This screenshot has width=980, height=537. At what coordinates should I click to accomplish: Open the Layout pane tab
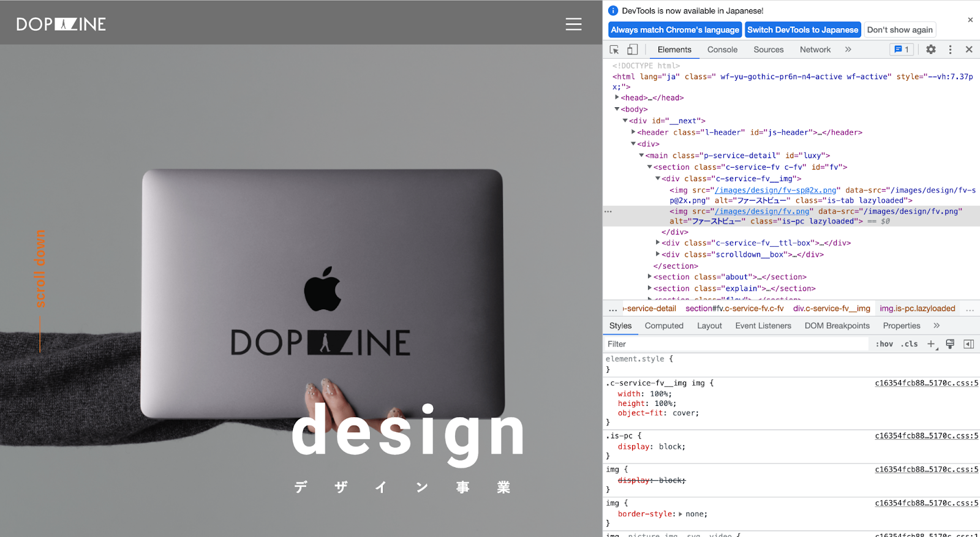(x=709, y=326)
